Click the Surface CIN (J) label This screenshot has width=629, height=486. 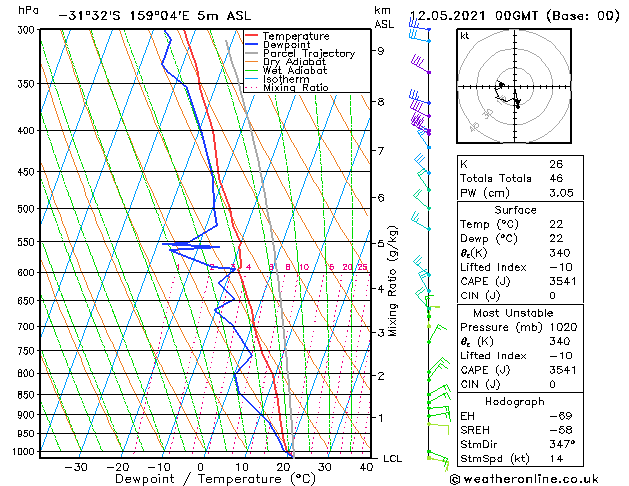[480, 296]
